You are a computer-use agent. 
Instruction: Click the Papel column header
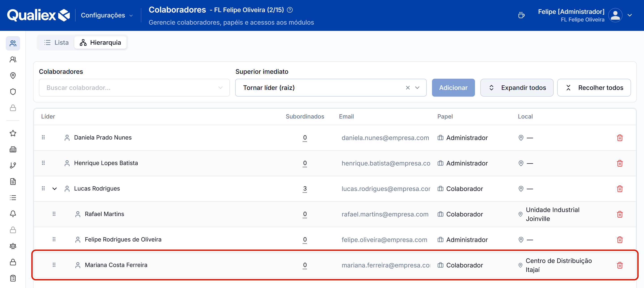click(x=445, y=116)
